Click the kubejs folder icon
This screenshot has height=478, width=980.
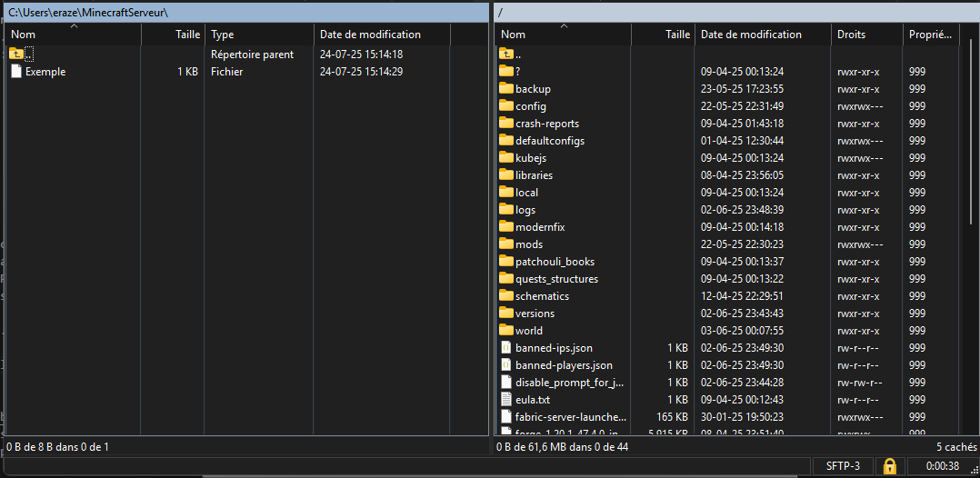[505, 158]
